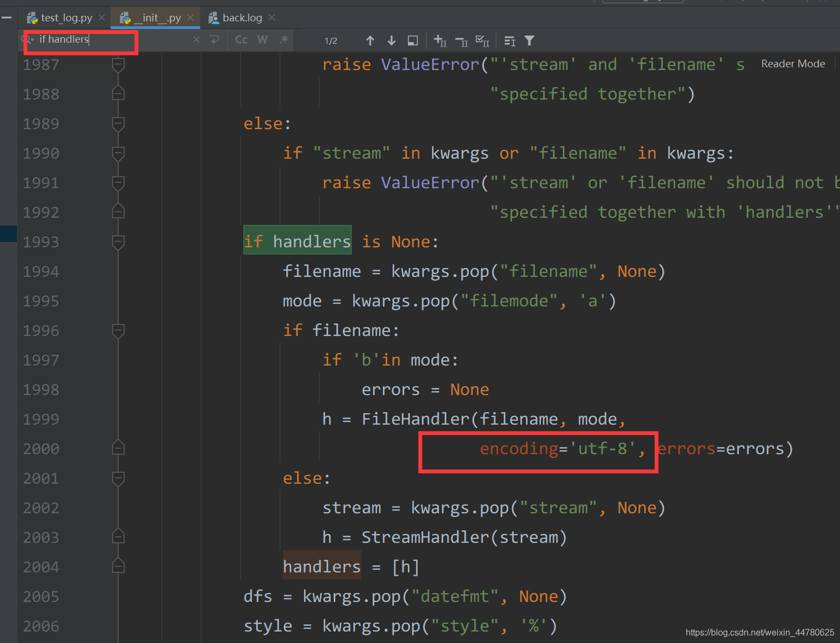Jump to previous search match
840x643 pixels.
click(x=370, y=40)
